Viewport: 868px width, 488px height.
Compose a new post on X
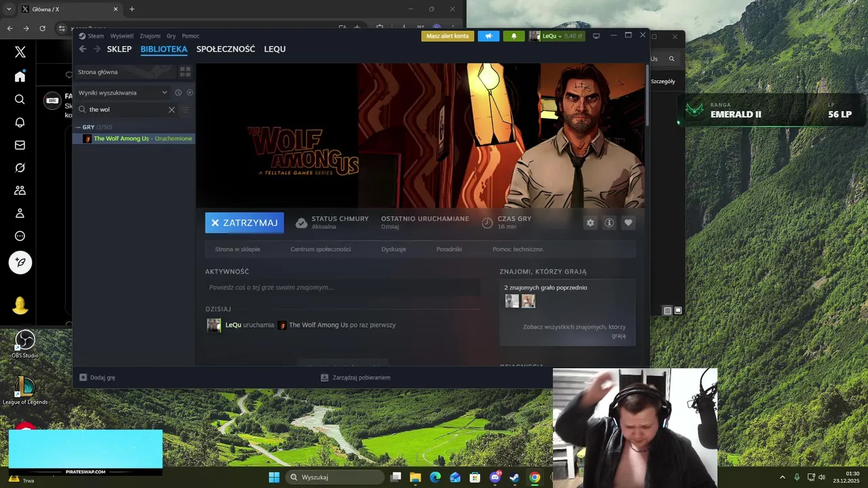[x=20, y=262]
